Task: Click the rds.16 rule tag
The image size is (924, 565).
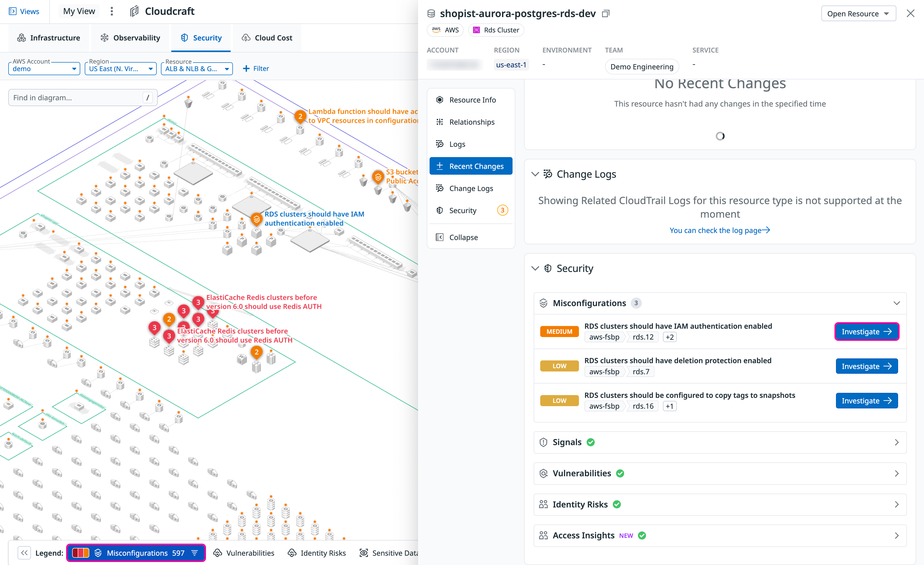Action: [643, 406]
